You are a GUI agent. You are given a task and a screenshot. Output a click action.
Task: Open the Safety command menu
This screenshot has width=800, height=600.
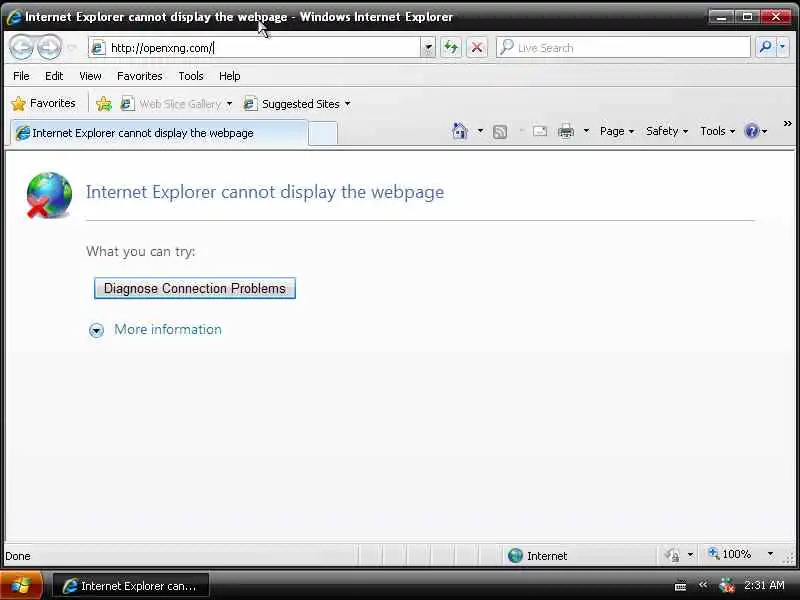tap(667, 131)
